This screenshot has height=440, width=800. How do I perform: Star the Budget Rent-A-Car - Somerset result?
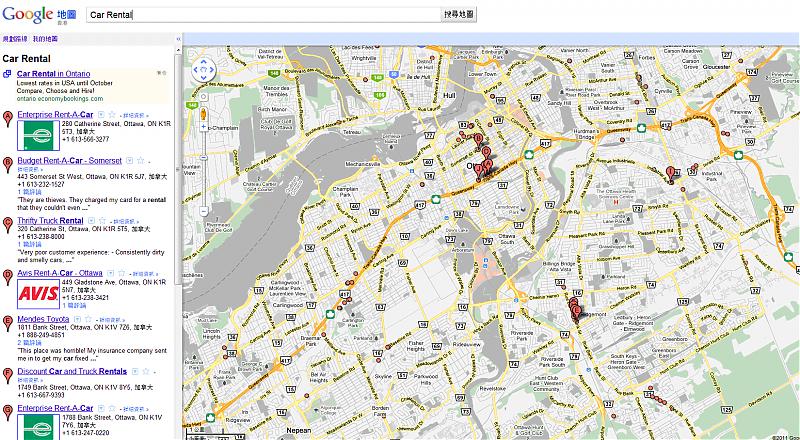tap(140, 161)
